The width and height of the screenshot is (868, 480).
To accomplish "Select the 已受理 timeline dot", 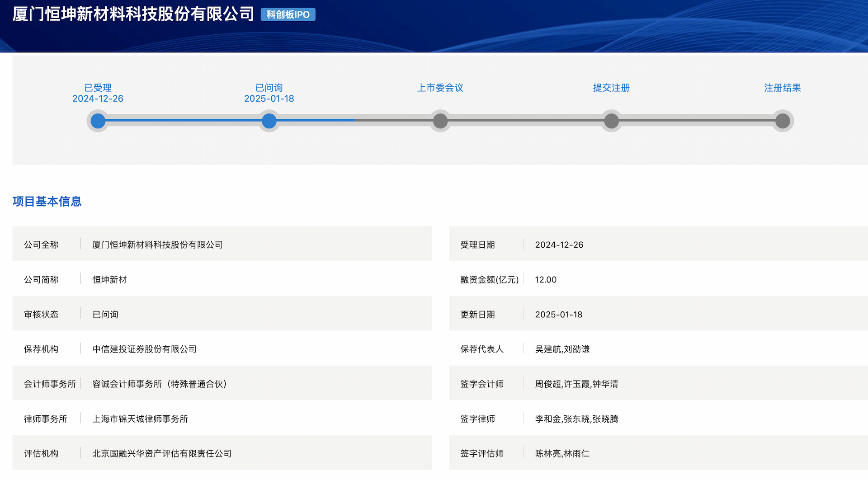I will (98, 121).
